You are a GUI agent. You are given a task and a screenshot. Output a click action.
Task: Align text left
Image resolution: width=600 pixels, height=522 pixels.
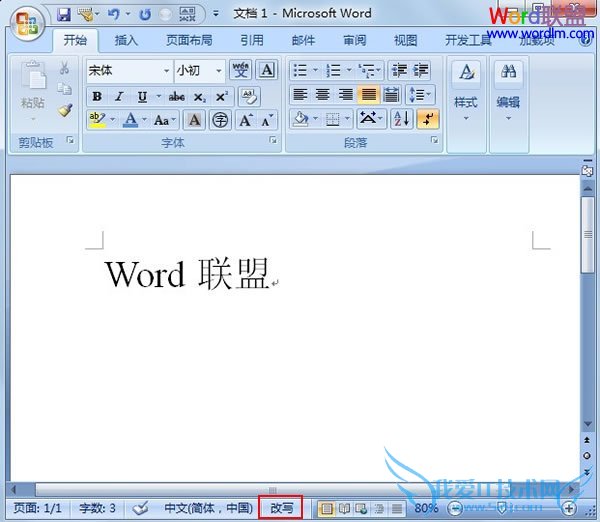pos(300,94)
